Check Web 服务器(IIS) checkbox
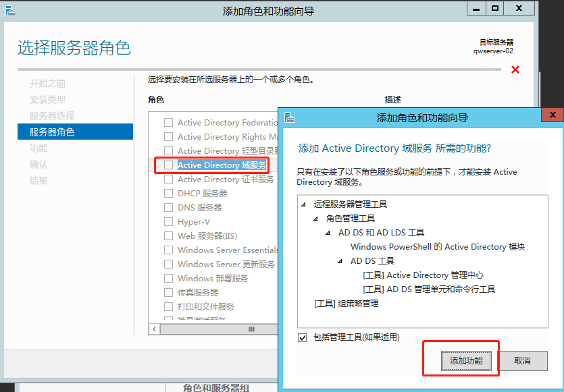Screen dimensions: 564x392 168,235
